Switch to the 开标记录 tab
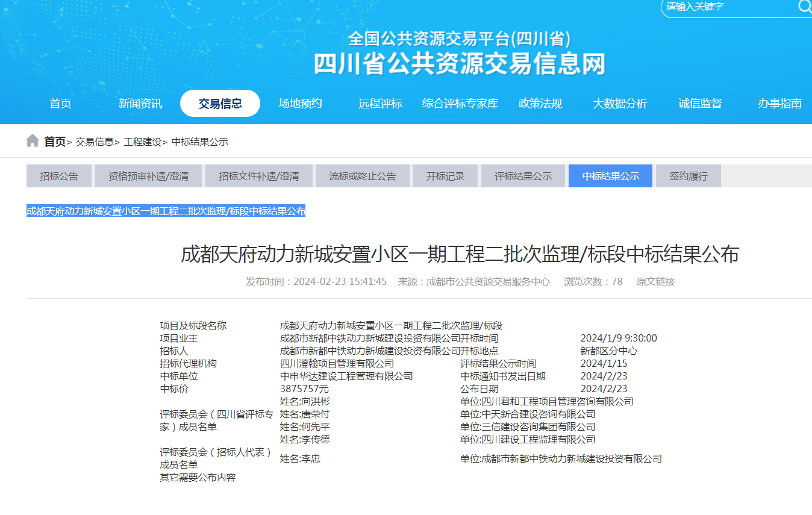 (445, 176)
